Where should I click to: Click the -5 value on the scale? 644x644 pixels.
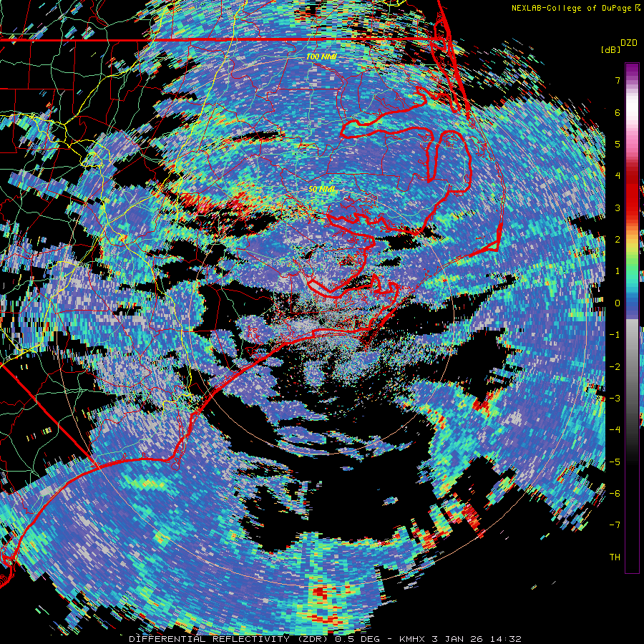[615, 462]
